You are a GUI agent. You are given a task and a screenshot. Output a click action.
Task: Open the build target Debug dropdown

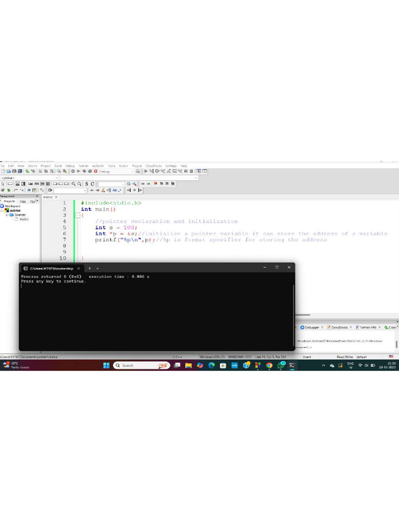tap(116, 171)
